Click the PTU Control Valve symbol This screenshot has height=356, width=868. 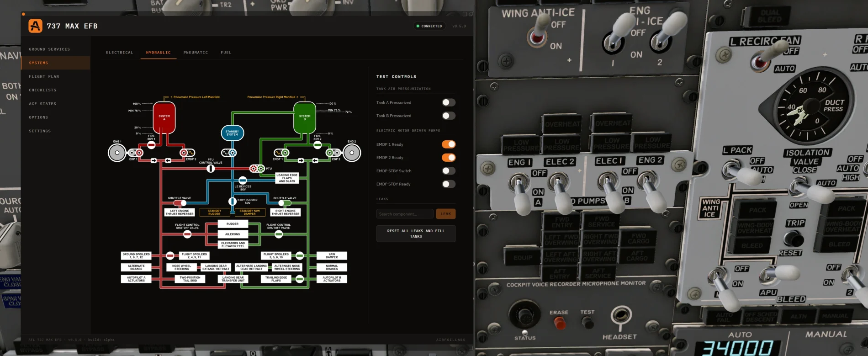tap(211, 169)
